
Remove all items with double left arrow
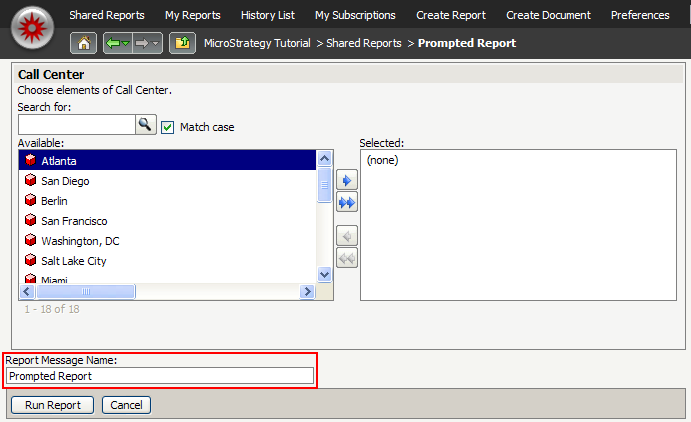click(x=347, y=259)
